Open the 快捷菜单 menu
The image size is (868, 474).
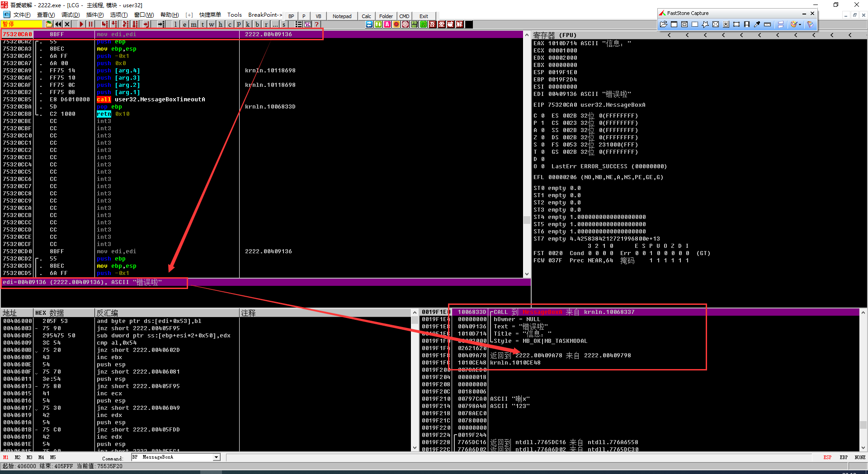(210, 15)
